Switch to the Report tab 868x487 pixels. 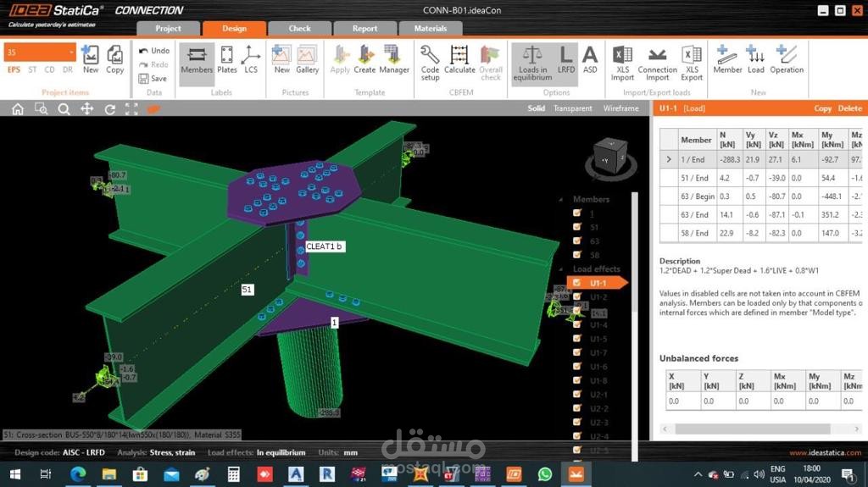click(364, 28)
